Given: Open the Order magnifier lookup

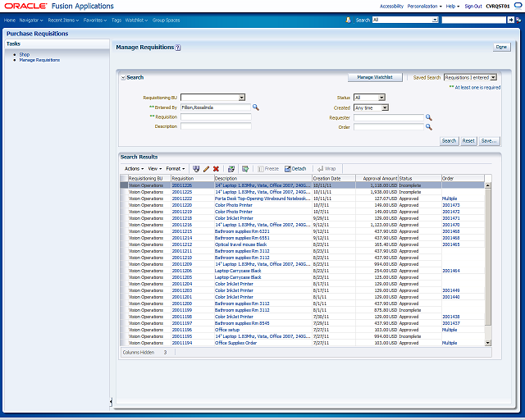Looking at the screenshot, I should coord(429,127).
